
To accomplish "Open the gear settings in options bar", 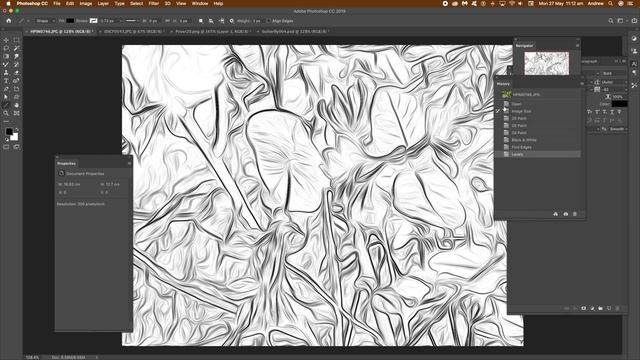I will click(231, 21).
